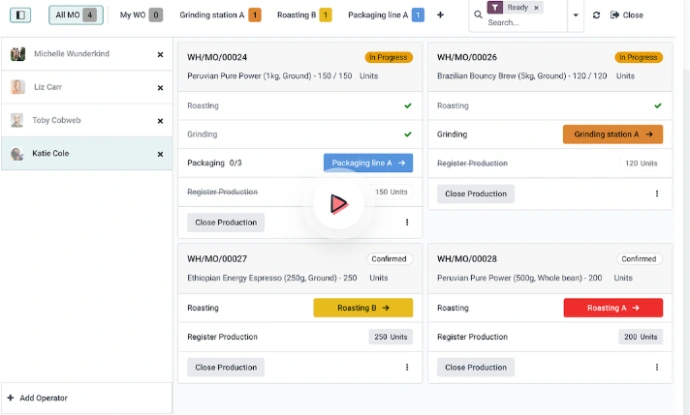Viewport: 690px width, 415px height.
Task: Remove Liz Carr operator with X
Action: click(160, 88)
